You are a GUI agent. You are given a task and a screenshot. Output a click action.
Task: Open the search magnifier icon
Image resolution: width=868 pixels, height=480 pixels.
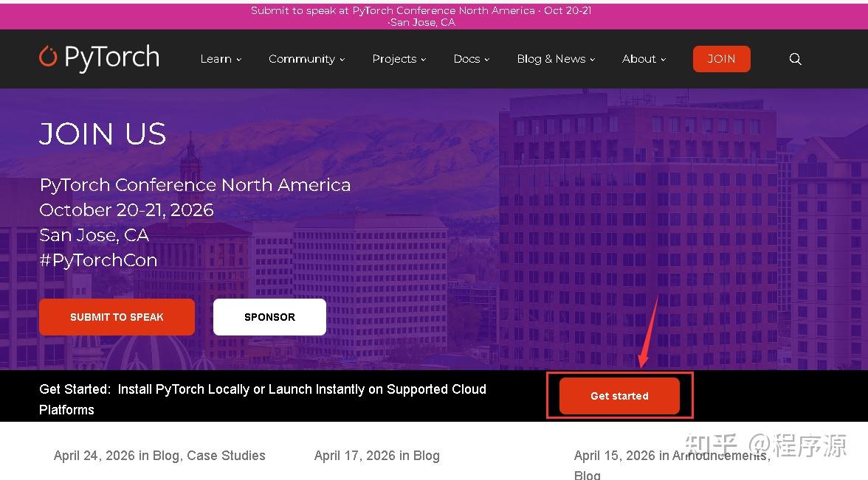tap(795, 59)
